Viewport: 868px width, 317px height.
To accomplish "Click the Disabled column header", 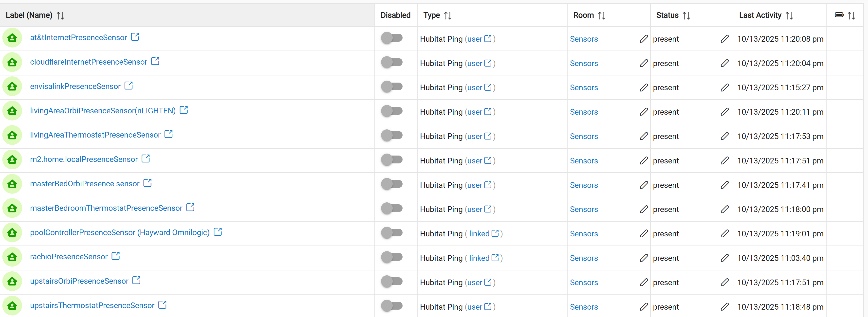I will 395,15.
